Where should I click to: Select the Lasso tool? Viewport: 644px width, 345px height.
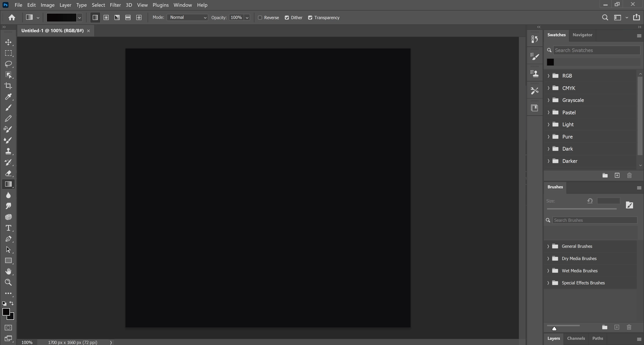pyautogui.click(x=8, y=64)
